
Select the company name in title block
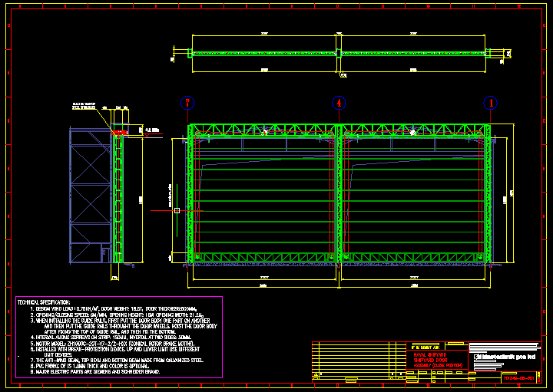(x=504, y=357)
